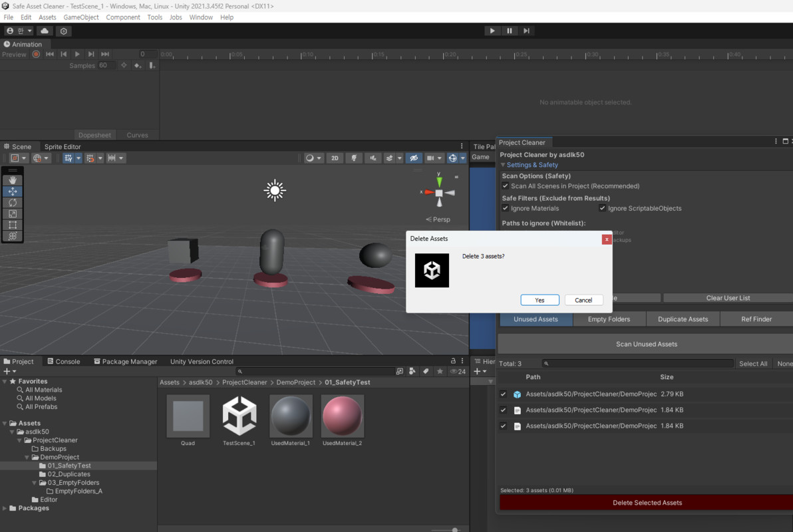Viewport: 793px width, 532px height.
Task: Select the Scale tool in Scene
Action: point(13,213)
